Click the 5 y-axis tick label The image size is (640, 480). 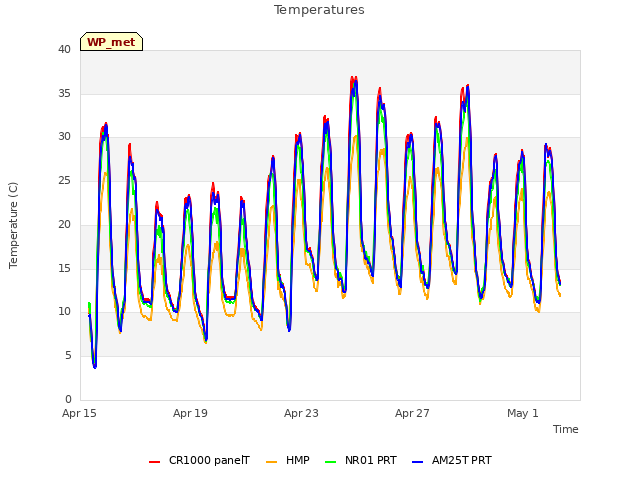click(x=68, y=356)
